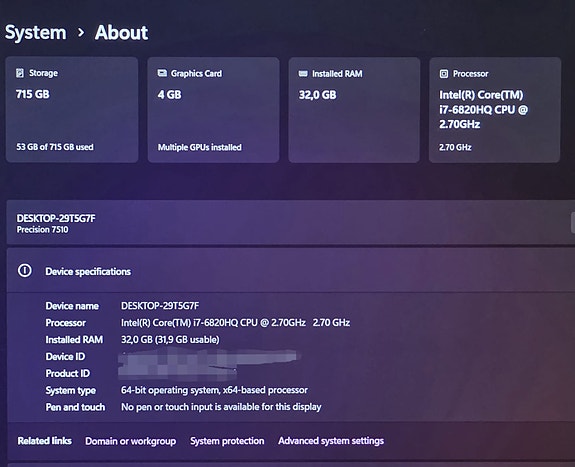Click the DESKTOP-29T5G7F header title
The height and width of the screenshot is (467, 575).
pos(56,219)
